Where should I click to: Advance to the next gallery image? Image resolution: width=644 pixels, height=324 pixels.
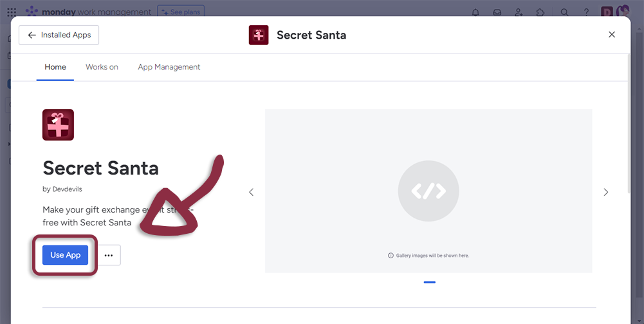point(605,192)
